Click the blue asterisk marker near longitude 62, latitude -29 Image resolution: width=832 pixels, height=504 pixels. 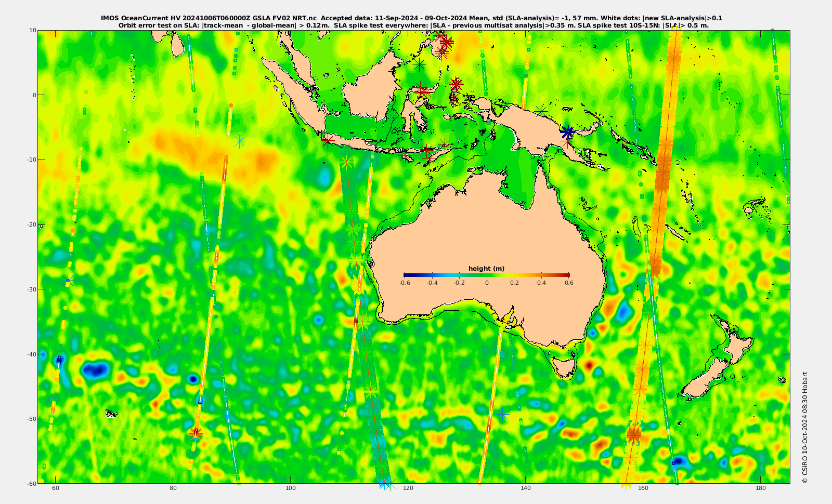(x=68, y=280)
